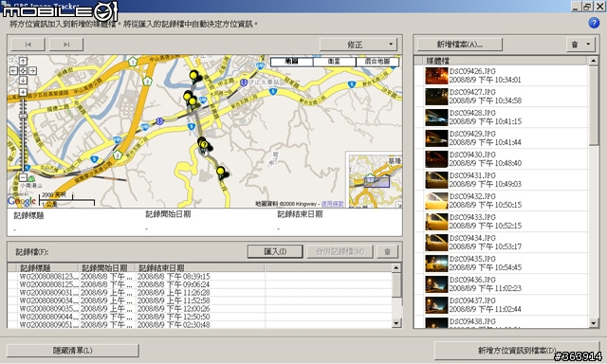This screenshot has width=607, height=364.
Task: Select log row WG20080809034...
Action: point(200,300)
